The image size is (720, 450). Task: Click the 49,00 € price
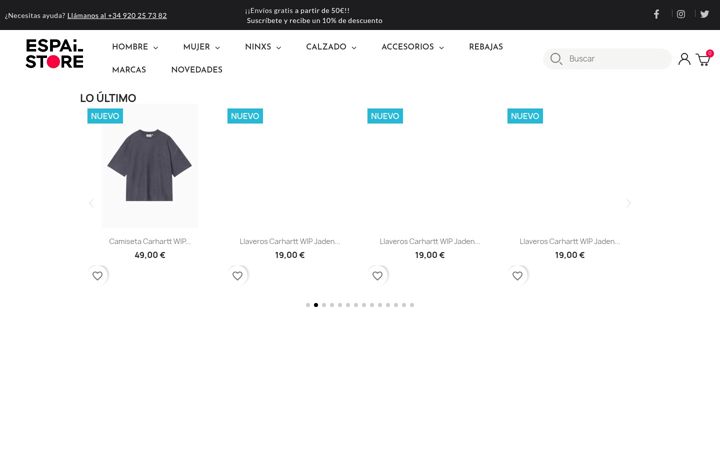coord(150,255)
